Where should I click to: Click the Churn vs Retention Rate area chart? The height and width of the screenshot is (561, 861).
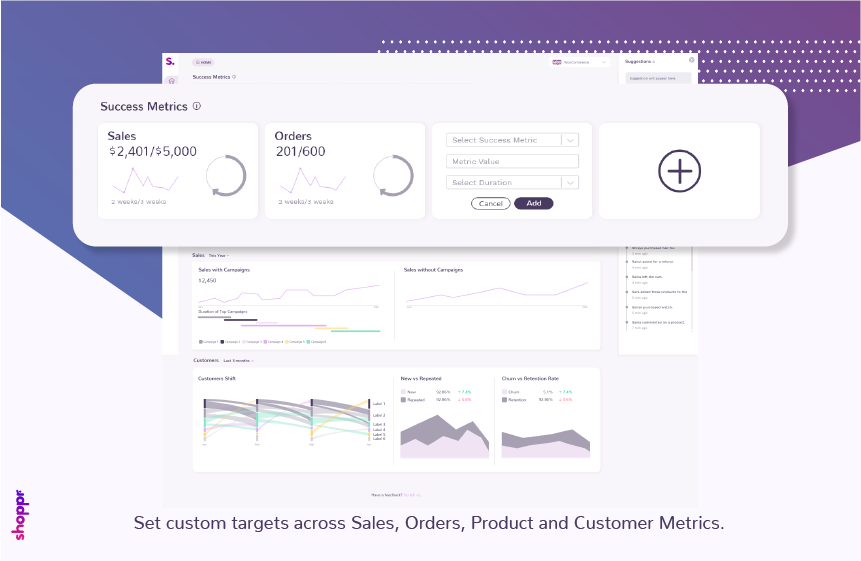click(546, 444)
